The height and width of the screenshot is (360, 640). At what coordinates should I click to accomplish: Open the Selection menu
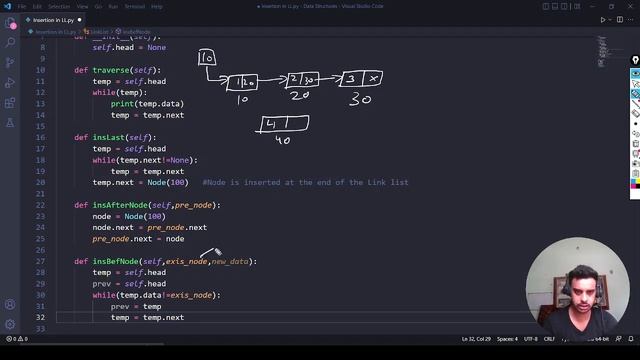tap(59, 7)
